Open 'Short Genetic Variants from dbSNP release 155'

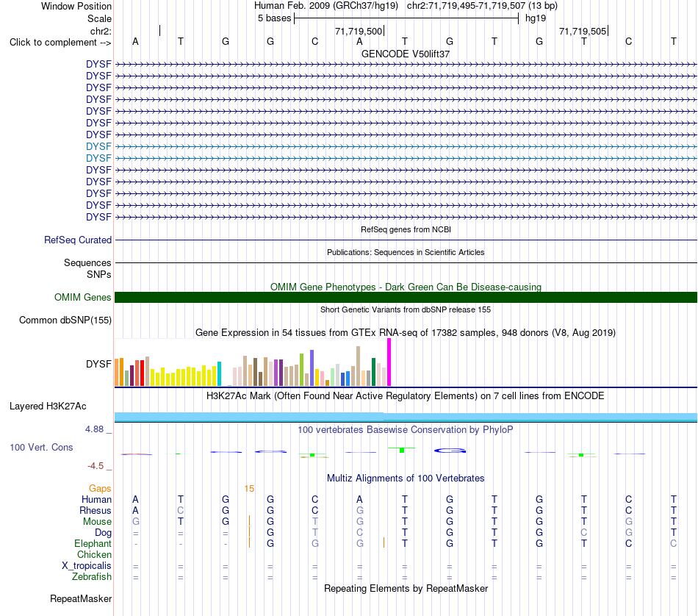tap(406, 309)
